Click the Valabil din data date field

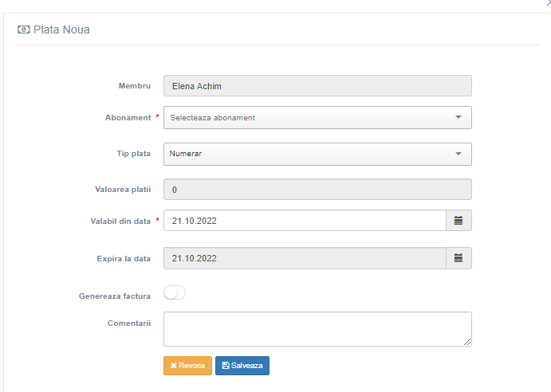point(305,221)
